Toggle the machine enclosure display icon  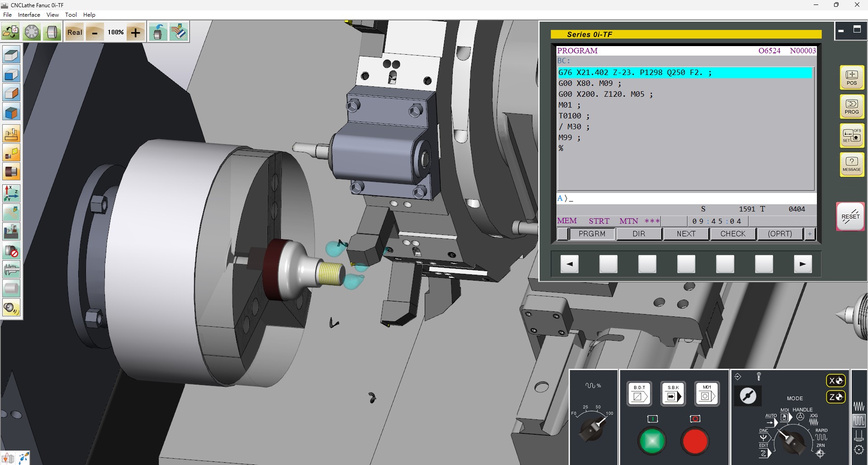(11, 231)
